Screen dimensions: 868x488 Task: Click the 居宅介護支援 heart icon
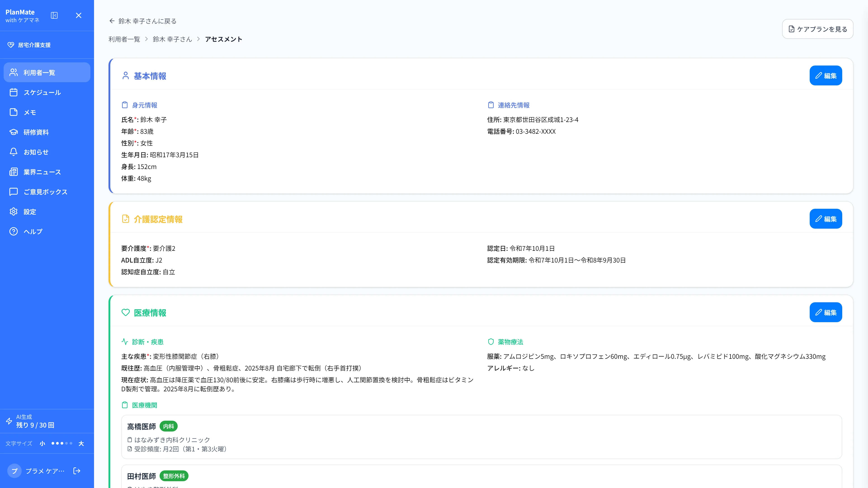coord(11,45)
